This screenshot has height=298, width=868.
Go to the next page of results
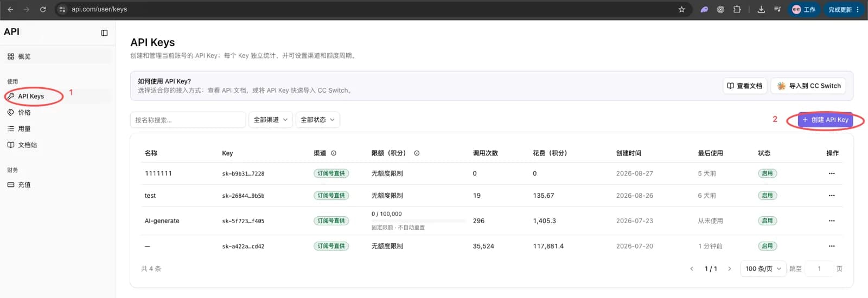coord(729,269)
